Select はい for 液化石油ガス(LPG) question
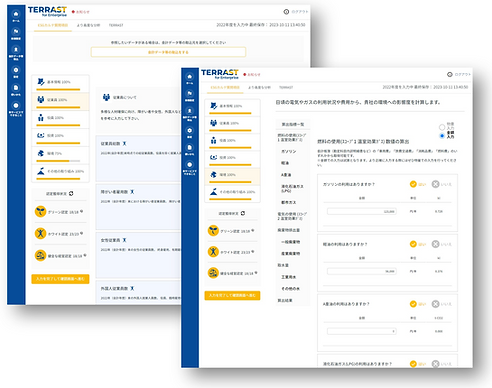 (418, 364)
